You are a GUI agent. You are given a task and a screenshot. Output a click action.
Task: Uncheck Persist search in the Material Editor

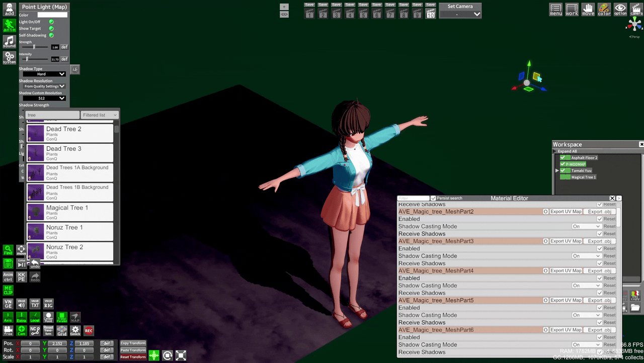point(433,198)
